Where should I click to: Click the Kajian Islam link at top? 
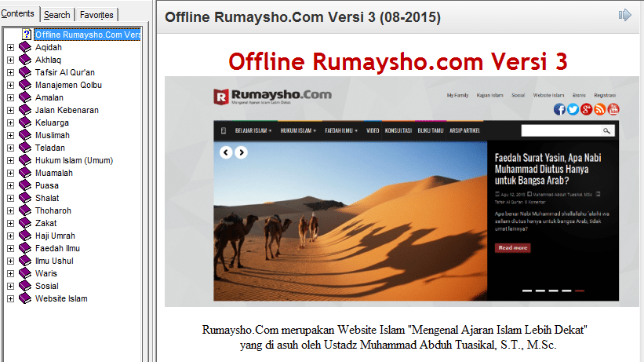click(489, 95)
